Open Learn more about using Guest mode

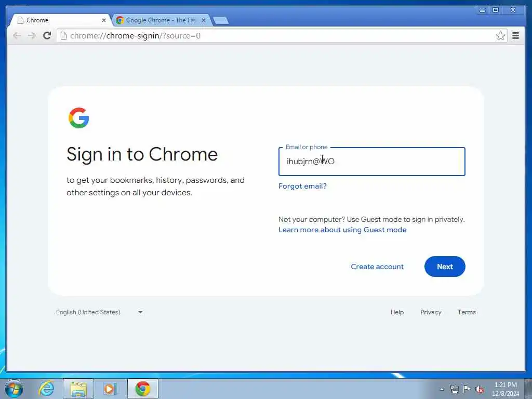click(342, 230)
